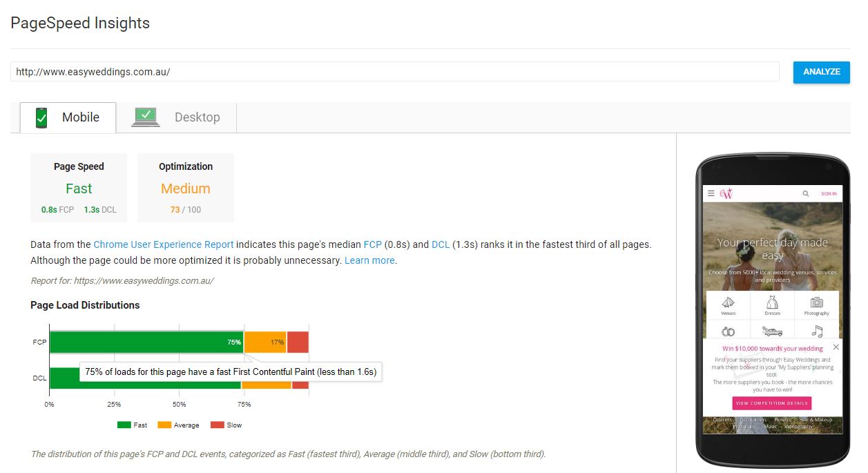Choose the wedding rings icon in the preview
The width and height of the screenshot is (868, 473).
point(729,331)
